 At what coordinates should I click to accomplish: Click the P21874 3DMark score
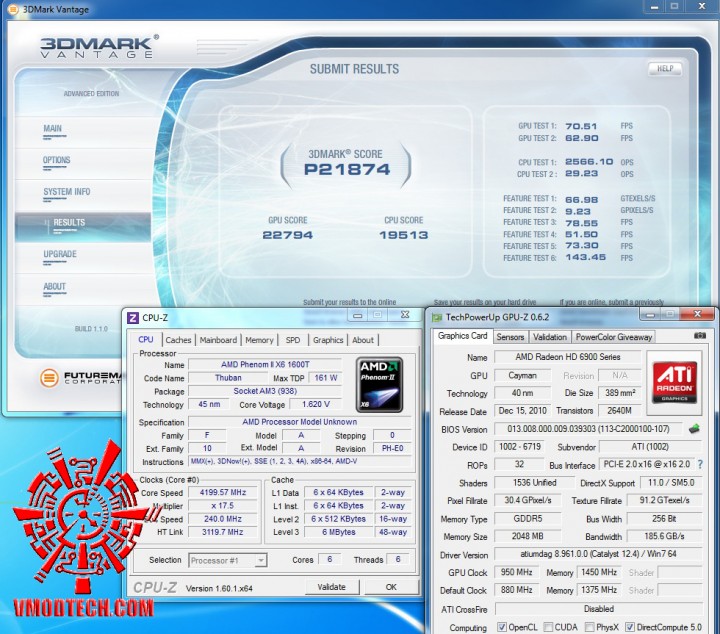click(347, 169)
